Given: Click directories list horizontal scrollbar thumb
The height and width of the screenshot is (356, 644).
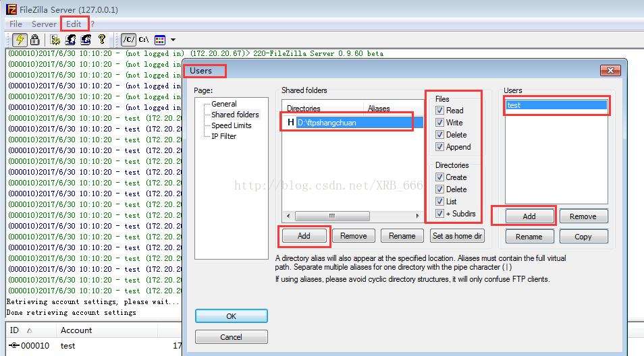Looking at the screenshot, I should 332,216.
